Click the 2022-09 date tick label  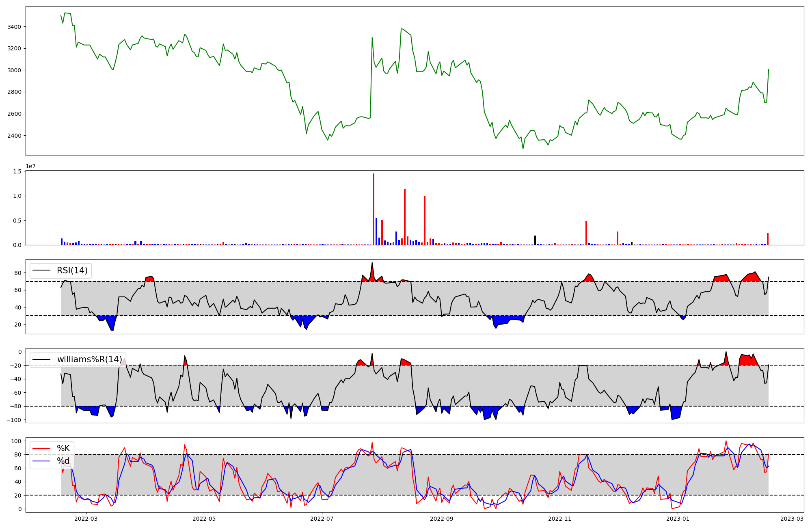[441, 519]
